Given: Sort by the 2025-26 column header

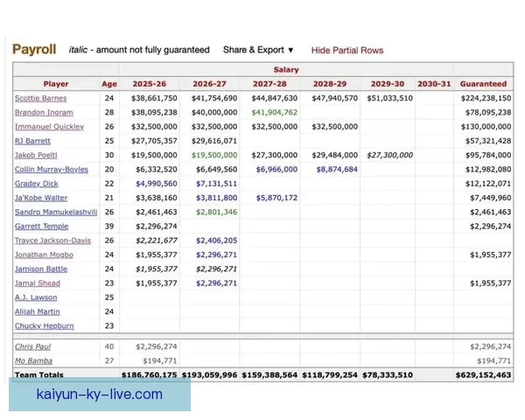Looking at the screenshot, I should 150,84.
